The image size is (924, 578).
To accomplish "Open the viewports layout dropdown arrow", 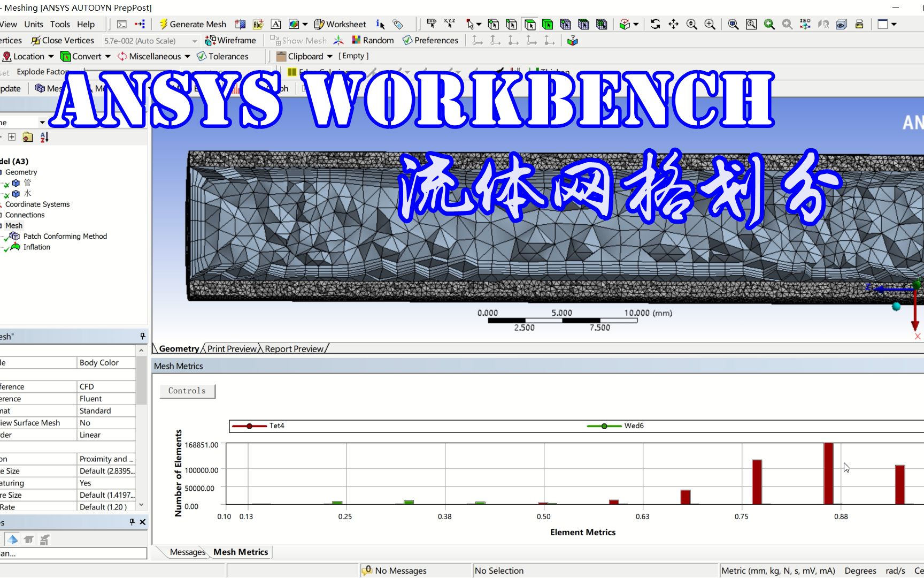I will [x=894, y=24].
